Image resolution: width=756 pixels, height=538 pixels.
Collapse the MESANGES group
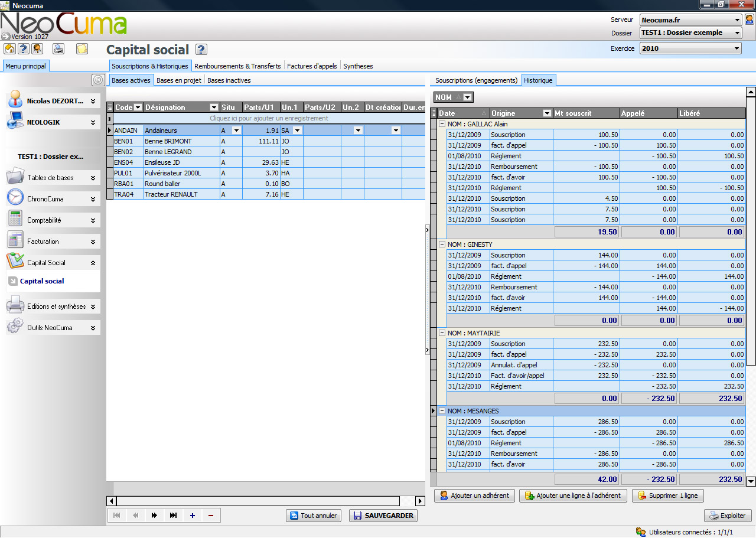click(442, 411)
